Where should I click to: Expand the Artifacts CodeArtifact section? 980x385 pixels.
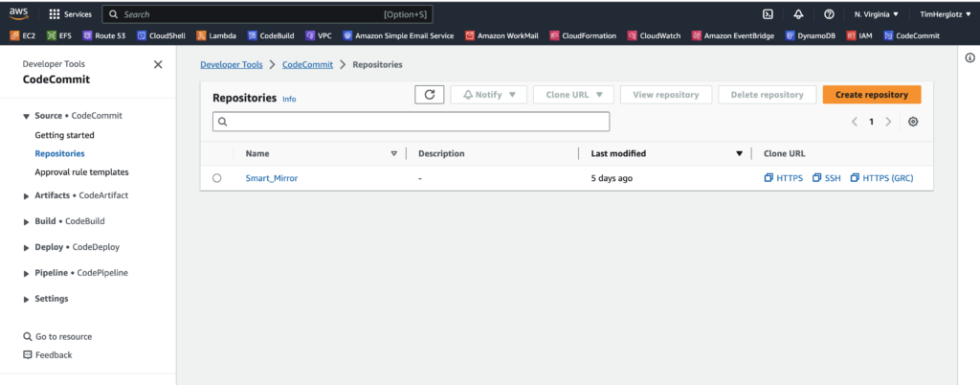[26, 196]
